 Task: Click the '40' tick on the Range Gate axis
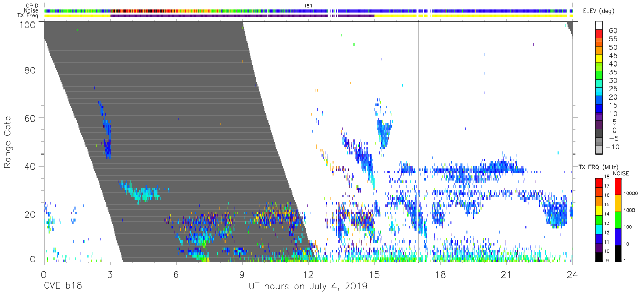pyautogui.click(x=30, y=166)
